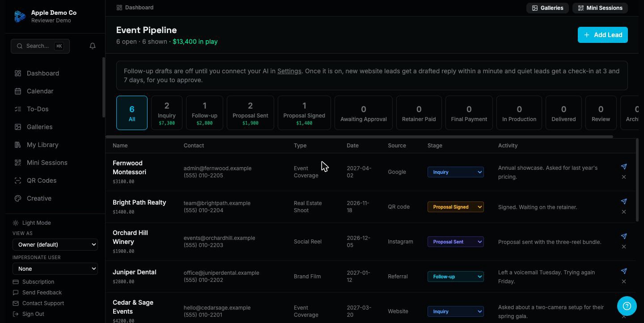This screenshot has width=644, height=323.
Task: Remove the Juniper Dental lead
Action: pos(624,281)
